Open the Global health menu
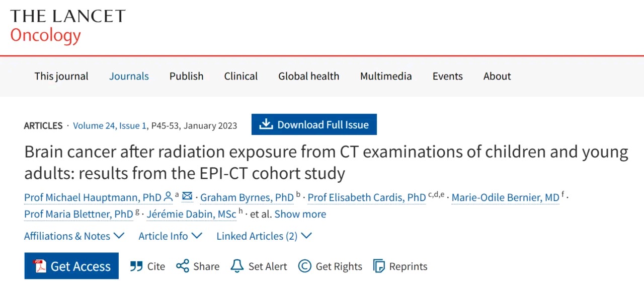Viewport: 644px width, 281px height. (308, 76)
